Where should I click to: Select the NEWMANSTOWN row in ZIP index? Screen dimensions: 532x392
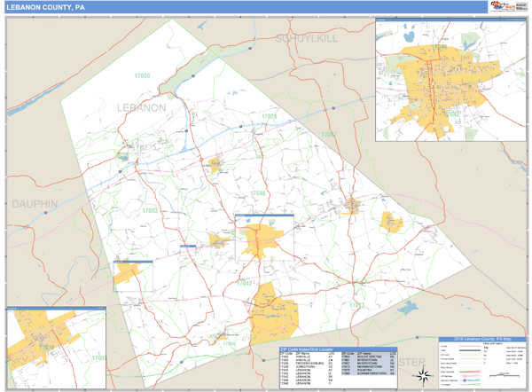[x=369, y=366]
